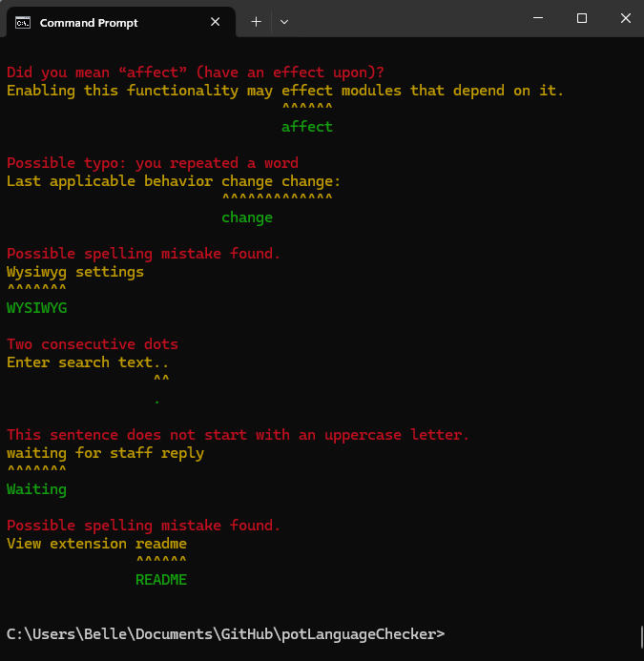Click the carets under 'change change'

[277, 197]
